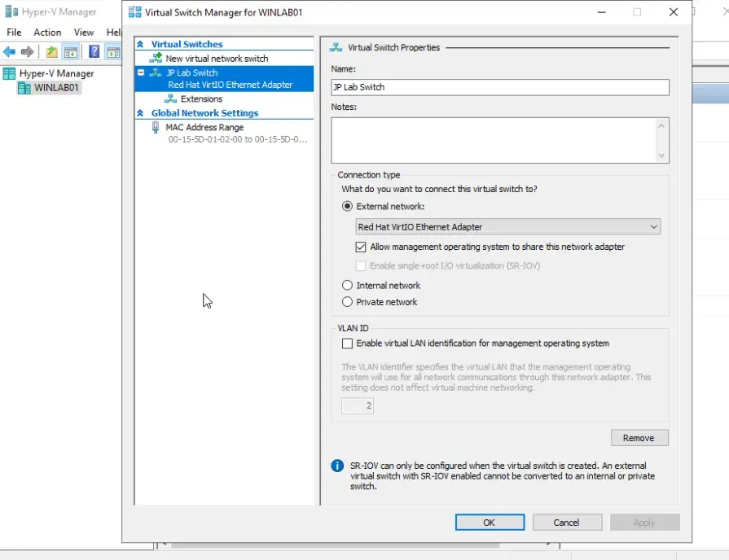Open the Virtual Switch Manager title bar icon
The height and width of the screenshot is (560, 729).
pos(135,12)
